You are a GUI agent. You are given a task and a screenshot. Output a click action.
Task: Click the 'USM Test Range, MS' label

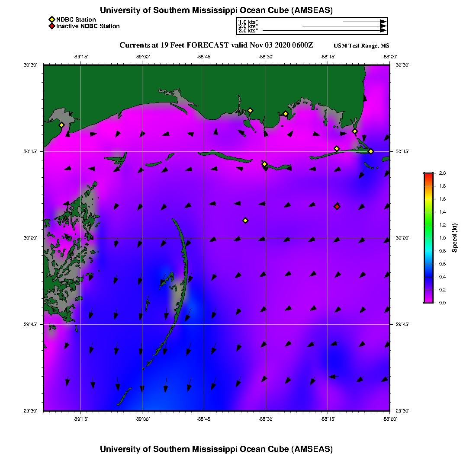pyautogui.click(x=361, y=46)
